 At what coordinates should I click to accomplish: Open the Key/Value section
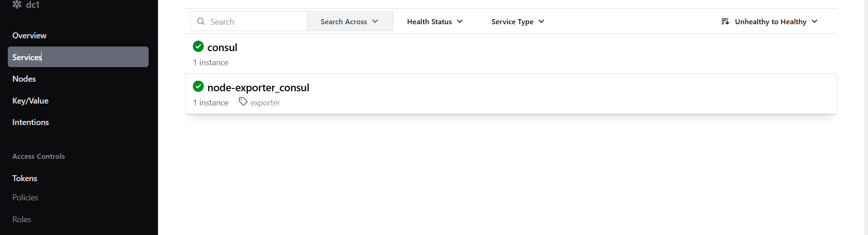tap(30, 101)
